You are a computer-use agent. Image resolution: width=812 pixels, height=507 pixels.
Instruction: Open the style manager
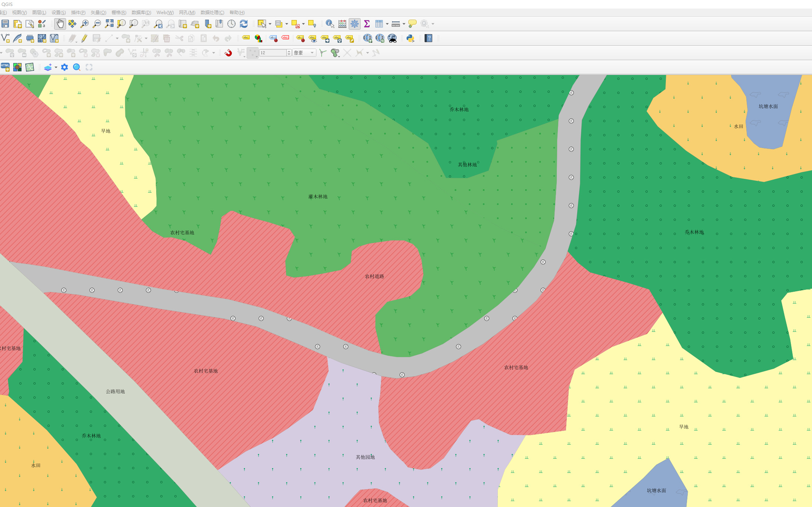coord(42,24)
